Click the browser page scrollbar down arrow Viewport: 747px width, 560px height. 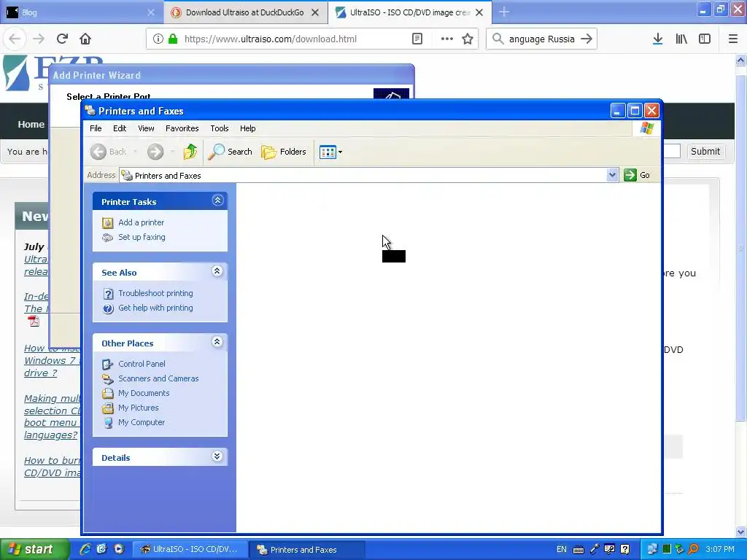pos(741,532)
